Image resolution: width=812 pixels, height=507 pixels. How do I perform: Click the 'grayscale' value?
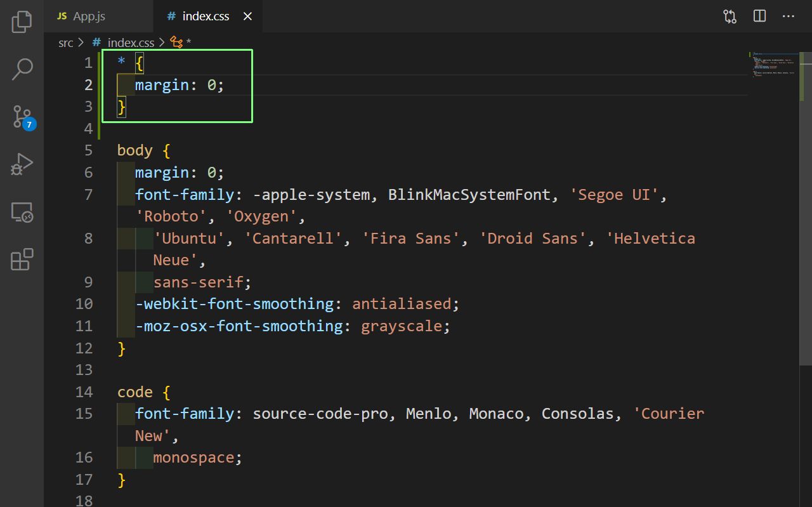click(x=402, y=326)
